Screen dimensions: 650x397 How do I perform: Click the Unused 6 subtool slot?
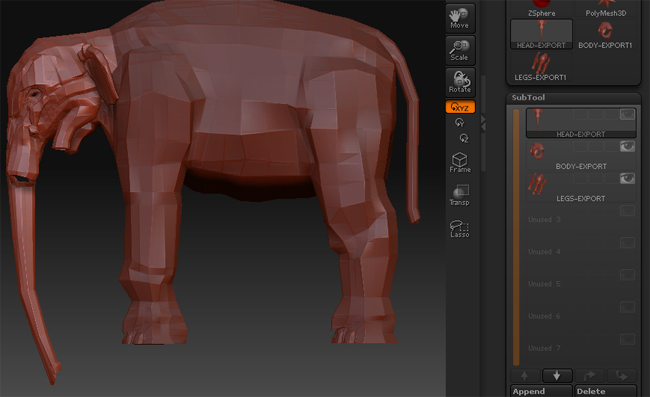point(581,316)
